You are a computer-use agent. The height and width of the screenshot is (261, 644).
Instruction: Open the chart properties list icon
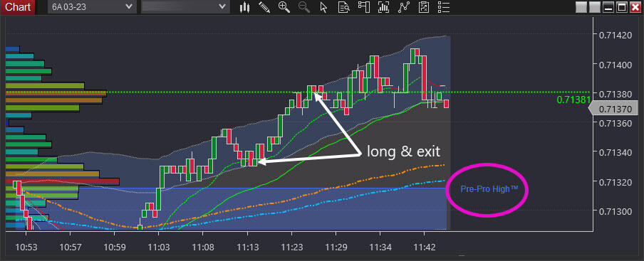coord(444,7)
